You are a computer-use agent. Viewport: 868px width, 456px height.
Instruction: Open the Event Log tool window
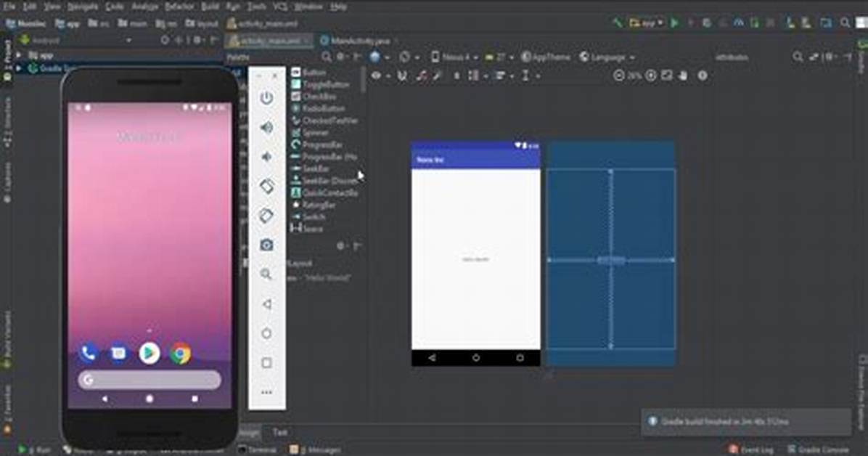pos(751,449)
